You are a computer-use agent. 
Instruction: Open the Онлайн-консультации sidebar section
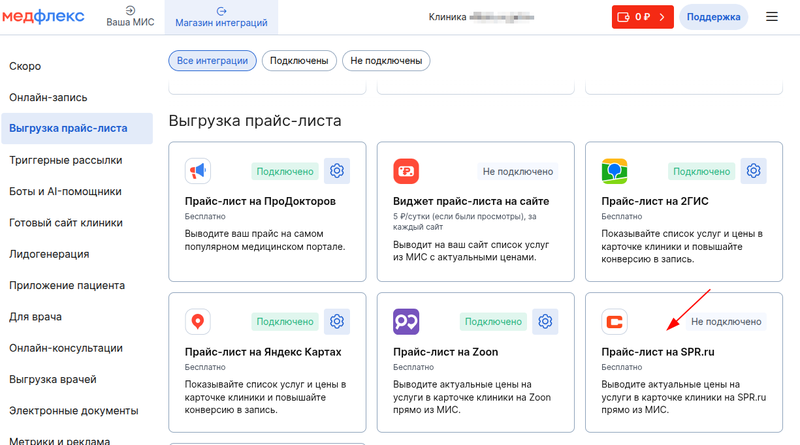(x=66, y=348)
